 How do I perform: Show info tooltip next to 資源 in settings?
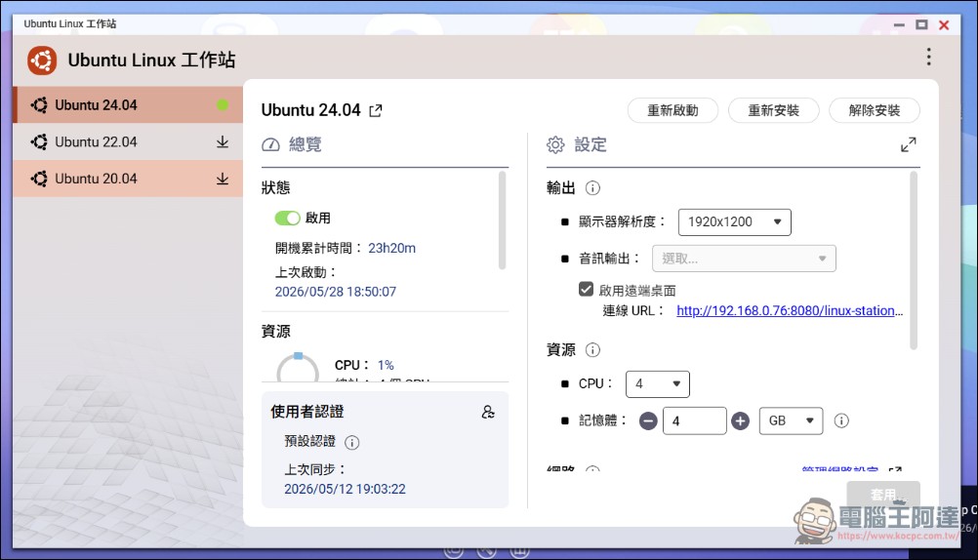click(592, 350)
